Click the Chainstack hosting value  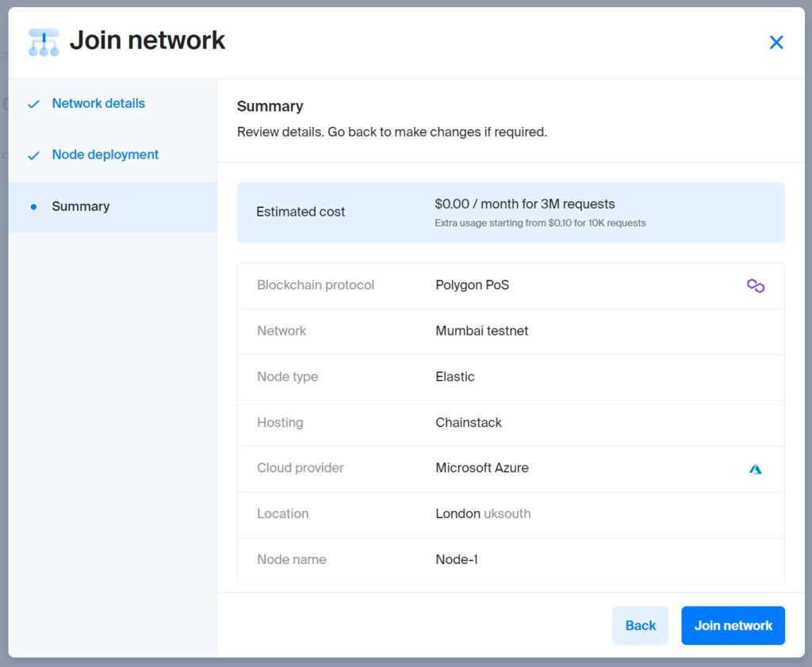468,423
